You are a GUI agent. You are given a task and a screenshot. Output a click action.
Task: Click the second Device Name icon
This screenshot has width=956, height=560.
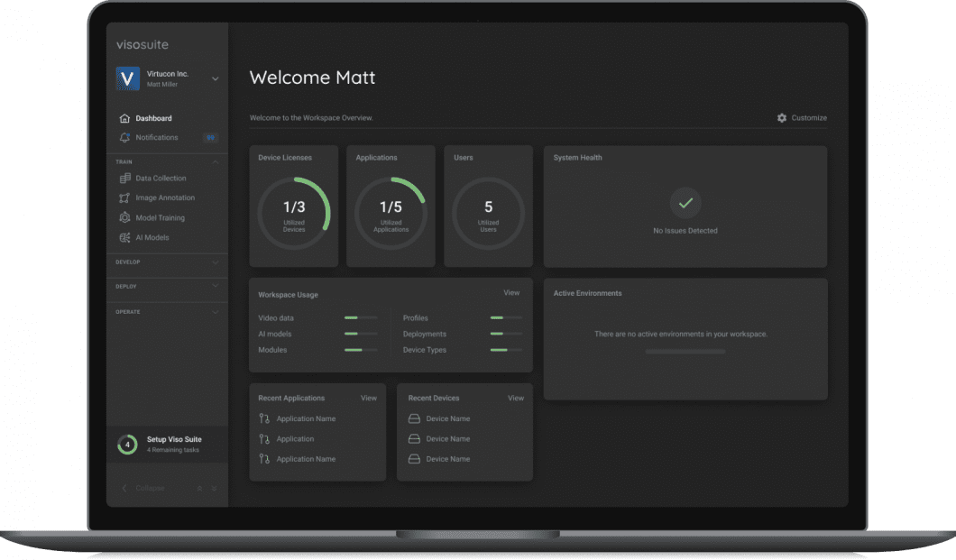tap(414, 439)
